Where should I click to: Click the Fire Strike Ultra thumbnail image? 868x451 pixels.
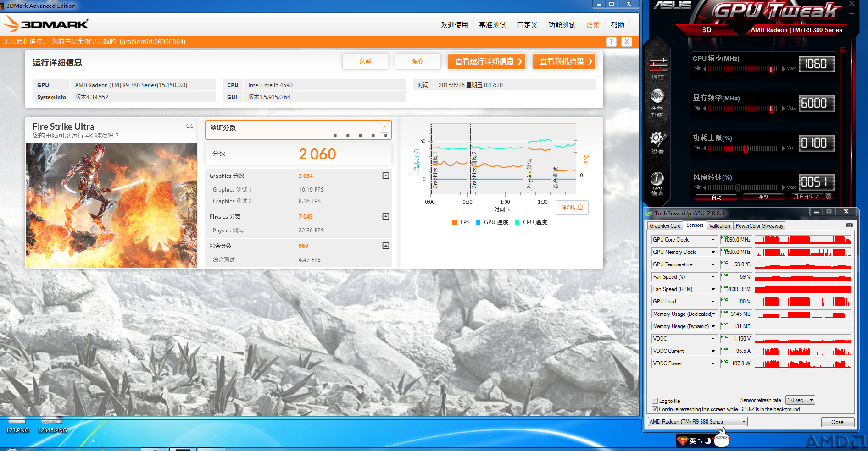[x=111, y=206]
